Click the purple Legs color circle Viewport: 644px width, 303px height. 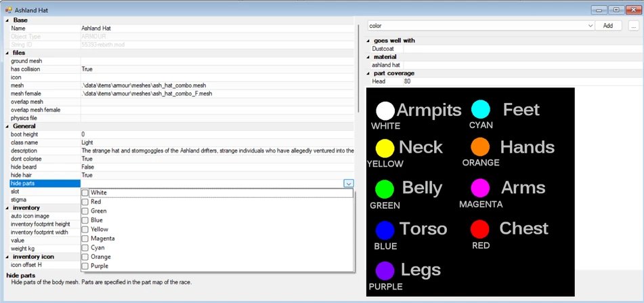pos(385,271)
